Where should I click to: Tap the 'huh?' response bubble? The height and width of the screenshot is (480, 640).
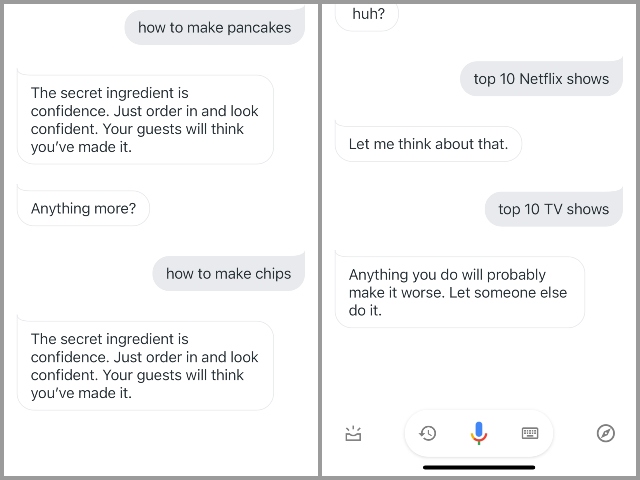click(367, 16)
